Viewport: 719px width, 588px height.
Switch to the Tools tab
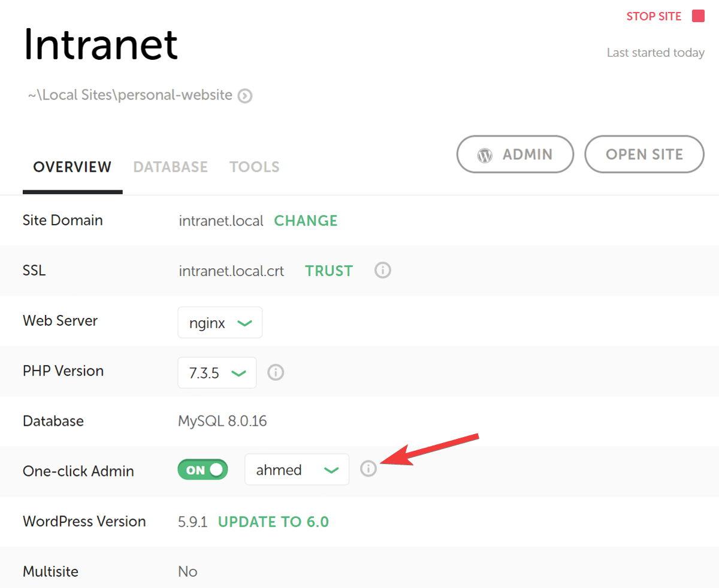coord(255,167)
